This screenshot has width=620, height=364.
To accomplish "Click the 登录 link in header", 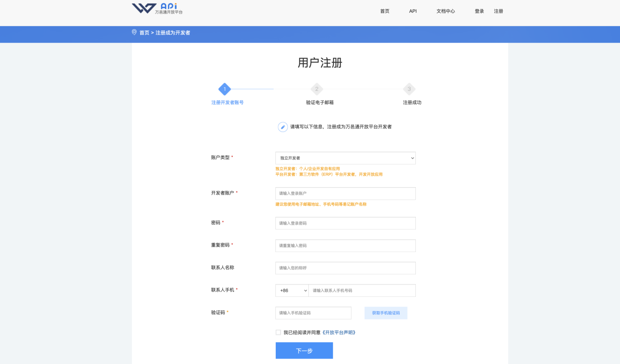I will [479, 11].
